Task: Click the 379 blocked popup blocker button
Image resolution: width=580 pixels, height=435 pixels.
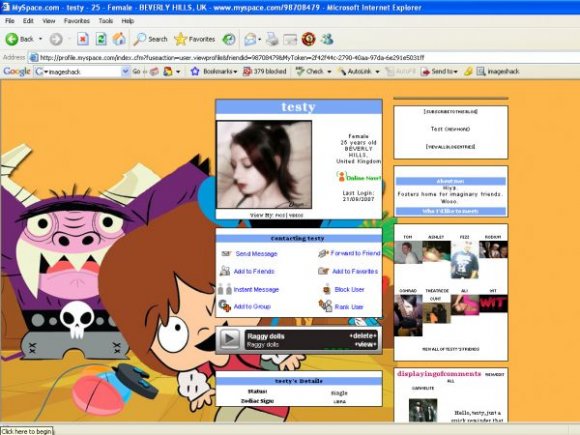Action: tap(264, 71)
